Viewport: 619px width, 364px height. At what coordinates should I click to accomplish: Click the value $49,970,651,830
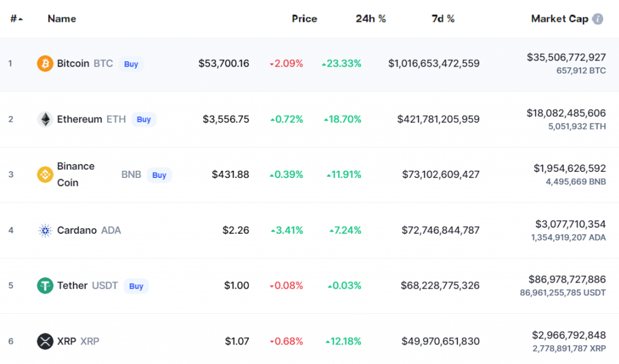coord(440,341)
